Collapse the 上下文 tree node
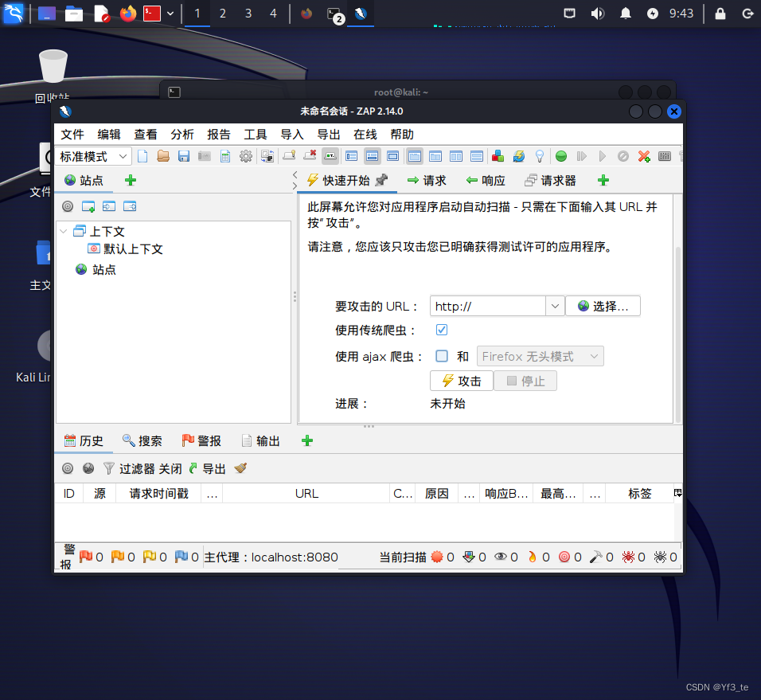Viewport: 761px width, 700px height. point(64,232)
